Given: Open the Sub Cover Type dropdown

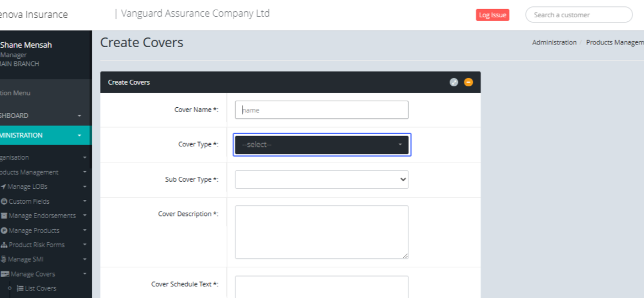Looking at the screenshot, I should coord(321,180).
